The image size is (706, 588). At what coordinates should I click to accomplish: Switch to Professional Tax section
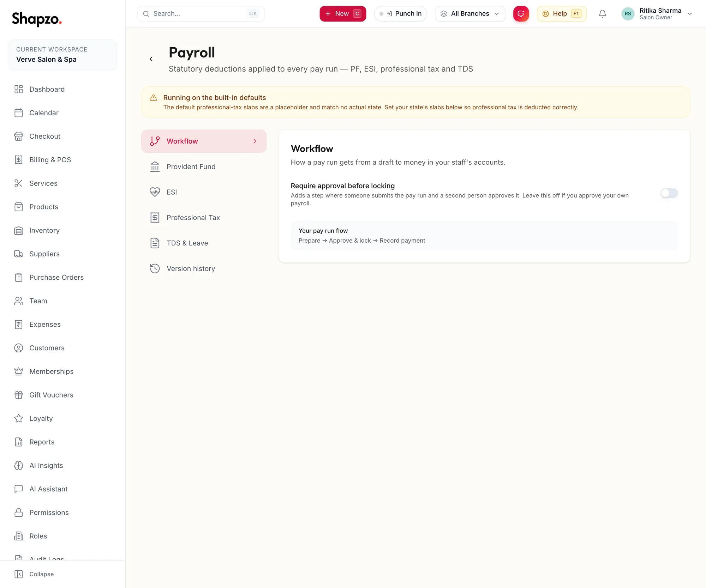coord(204,218)
